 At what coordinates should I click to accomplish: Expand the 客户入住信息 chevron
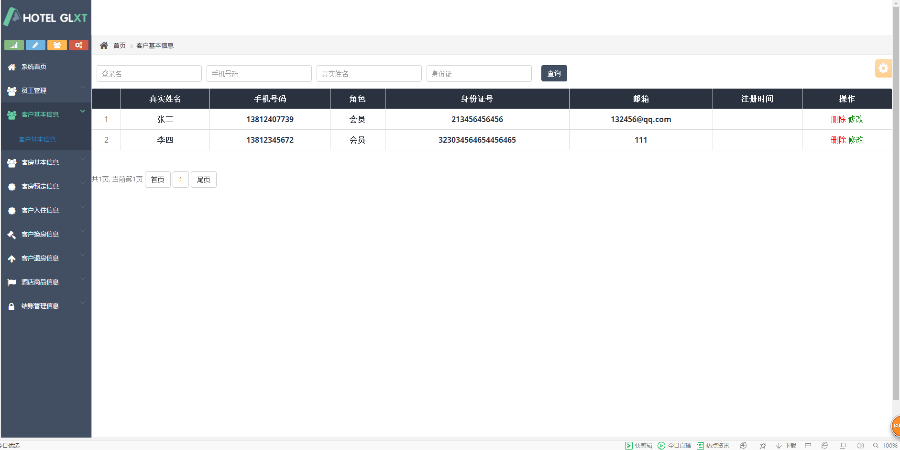[x=83, y=207]
